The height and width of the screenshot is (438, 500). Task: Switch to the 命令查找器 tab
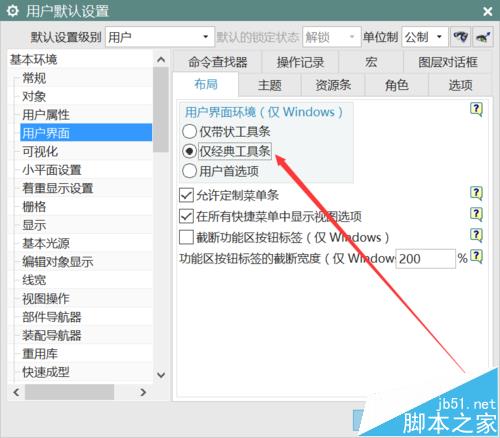218,62
